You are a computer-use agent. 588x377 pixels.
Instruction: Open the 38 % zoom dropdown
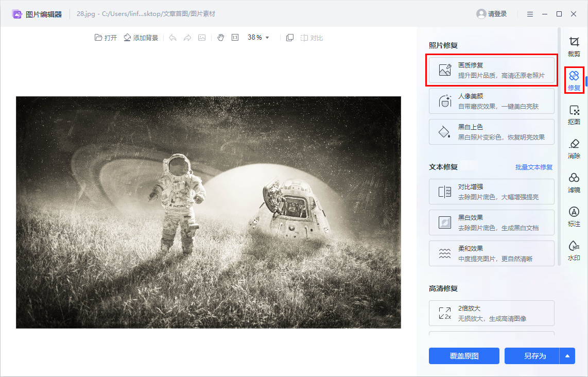[x=258, y=38]
